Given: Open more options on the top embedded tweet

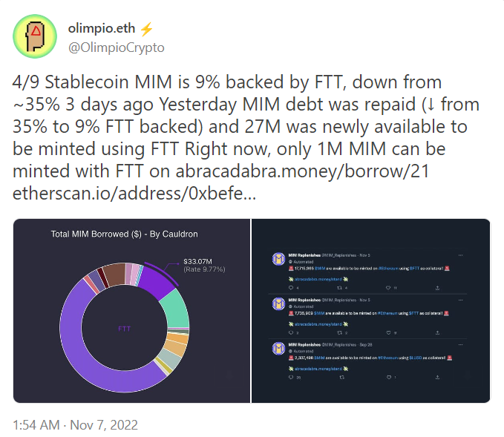Looking at the screenshot, I should [461, 255].
